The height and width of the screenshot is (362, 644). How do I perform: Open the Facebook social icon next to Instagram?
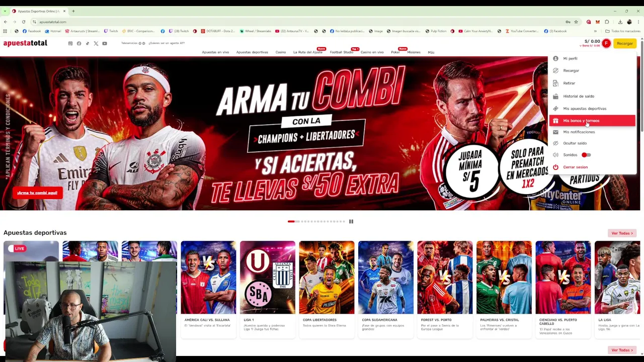coord(79,43)
